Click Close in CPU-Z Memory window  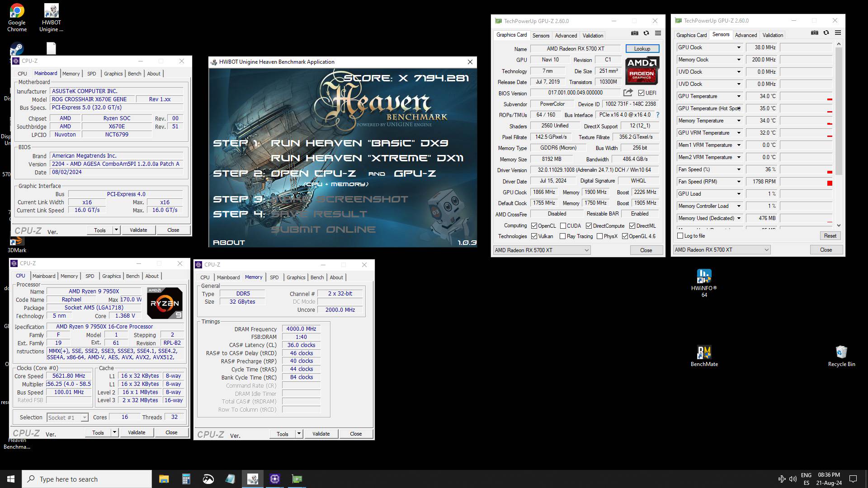pyautogui.click(x=356, y=434)
